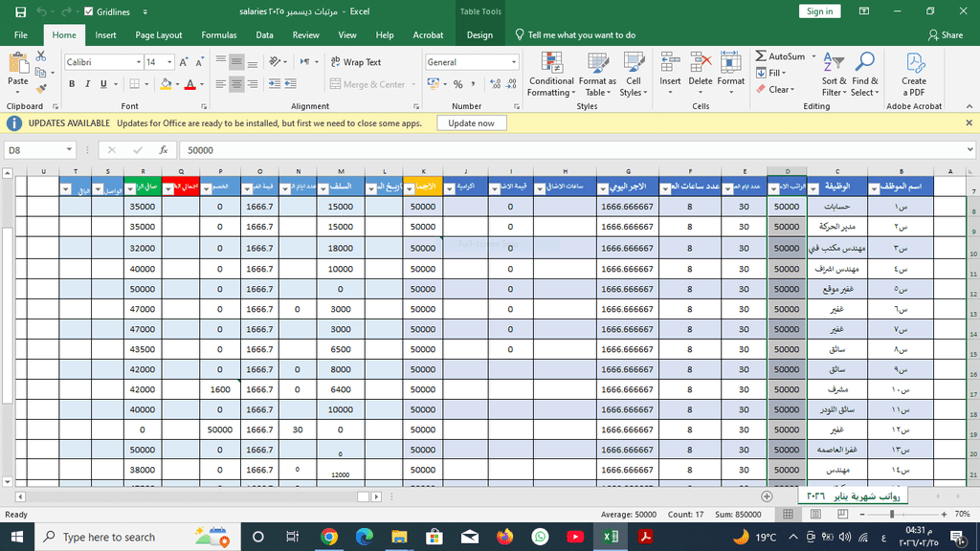Screen dimensions: 980x551
Task: Toggle Wrap Text for the selected cell
Action: pos(355,62)
